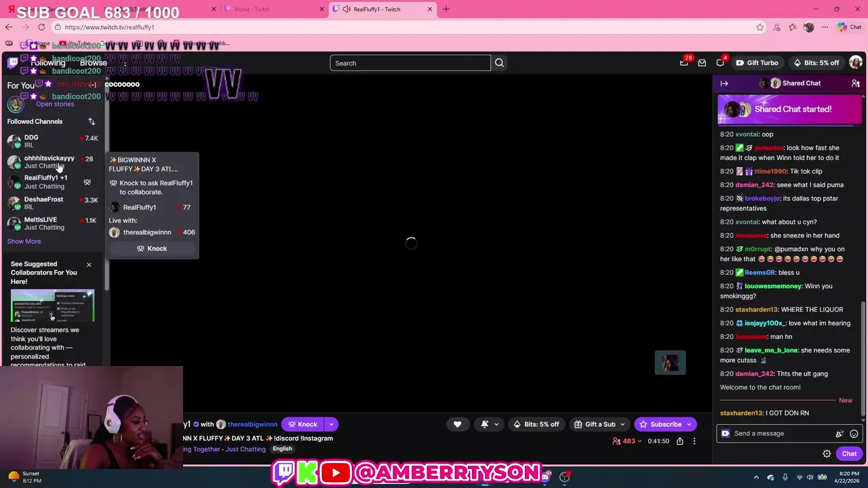
Task: Open the Just Chatting category link under the stream title
Action: [245, 449]
